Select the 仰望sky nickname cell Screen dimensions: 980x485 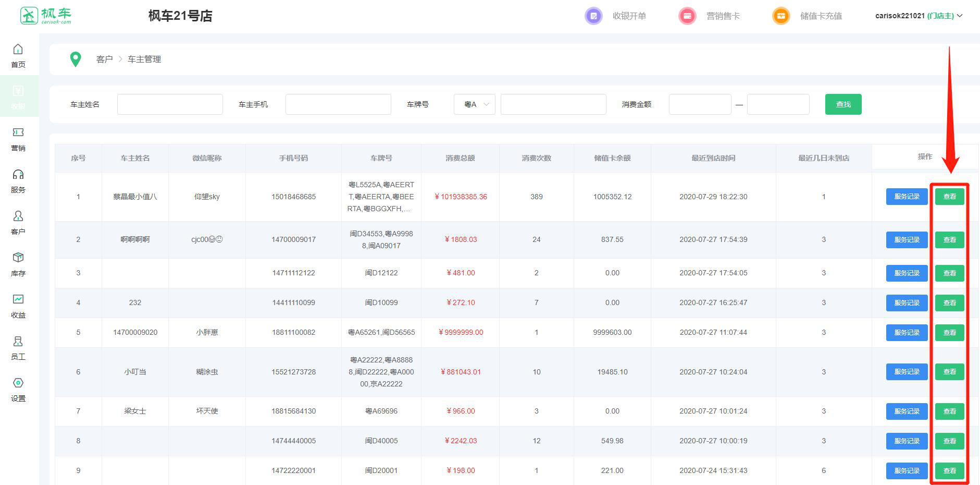coord(207,197)
